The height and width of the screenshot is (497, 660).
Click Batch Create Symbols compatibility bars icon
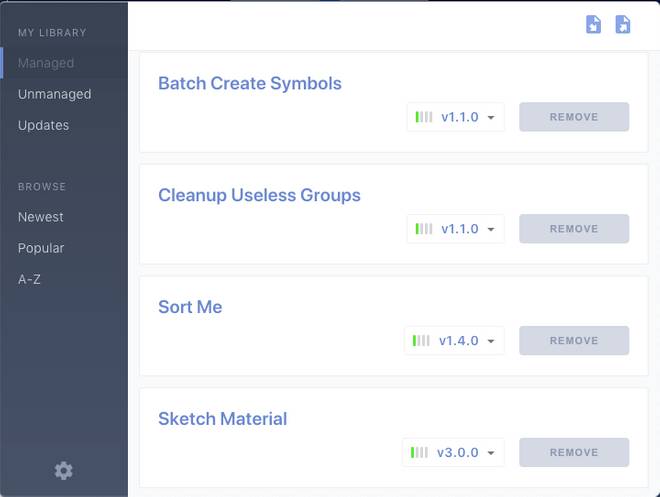[x=424, y=117]
